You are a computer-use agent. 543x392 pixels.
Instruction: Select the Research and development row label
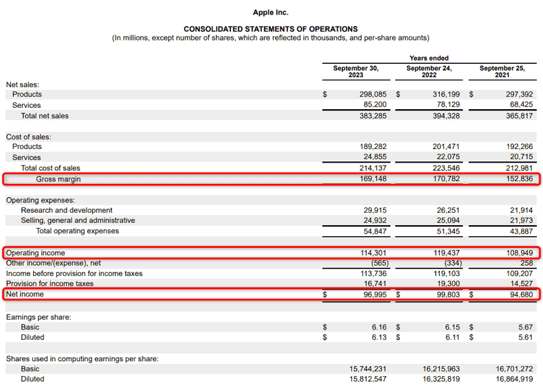(67, 211)
